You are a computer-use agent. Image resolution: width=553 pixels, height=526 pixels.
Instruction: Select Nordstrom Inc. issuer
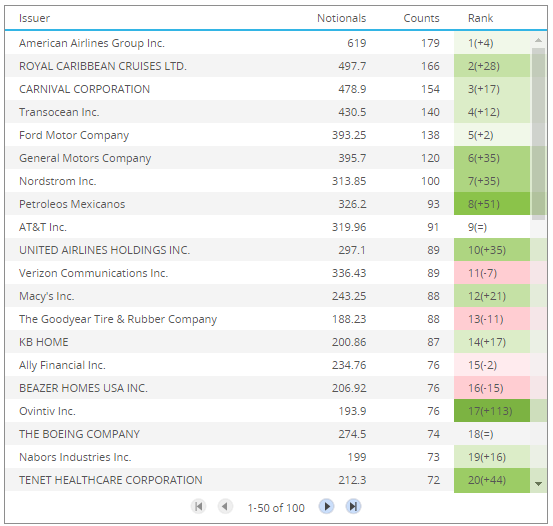pos(57,181)
